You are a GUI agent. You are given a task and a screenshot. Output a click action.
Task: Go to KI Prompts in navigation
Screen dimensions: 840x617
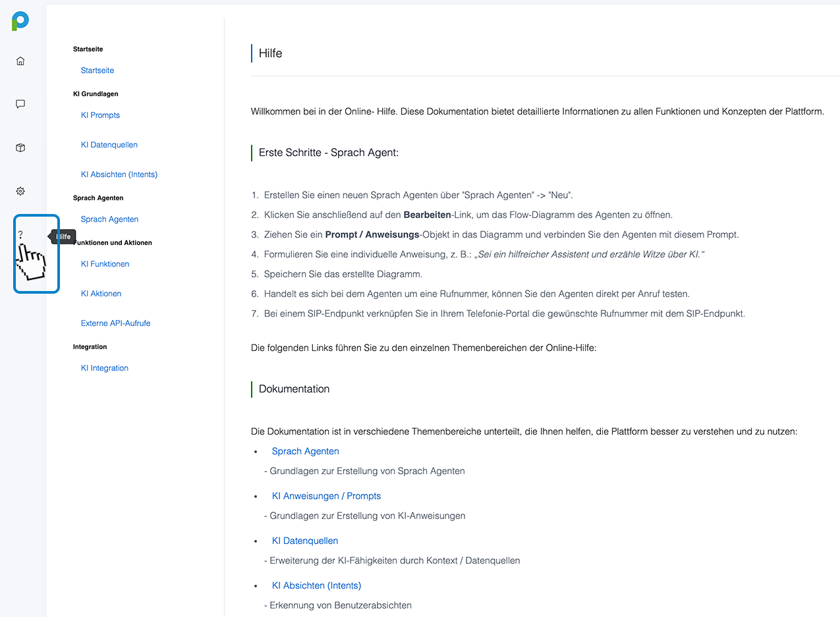(x=100, y=115)
